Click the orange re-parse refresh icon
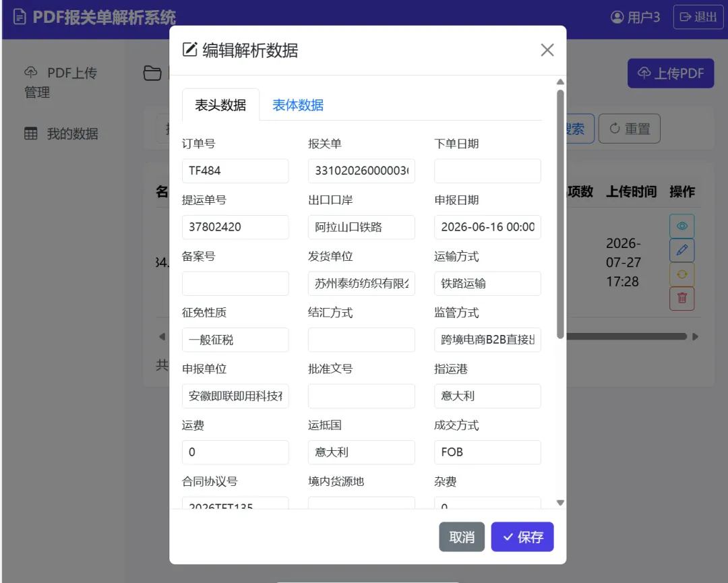728x583 pixels. 681,274
